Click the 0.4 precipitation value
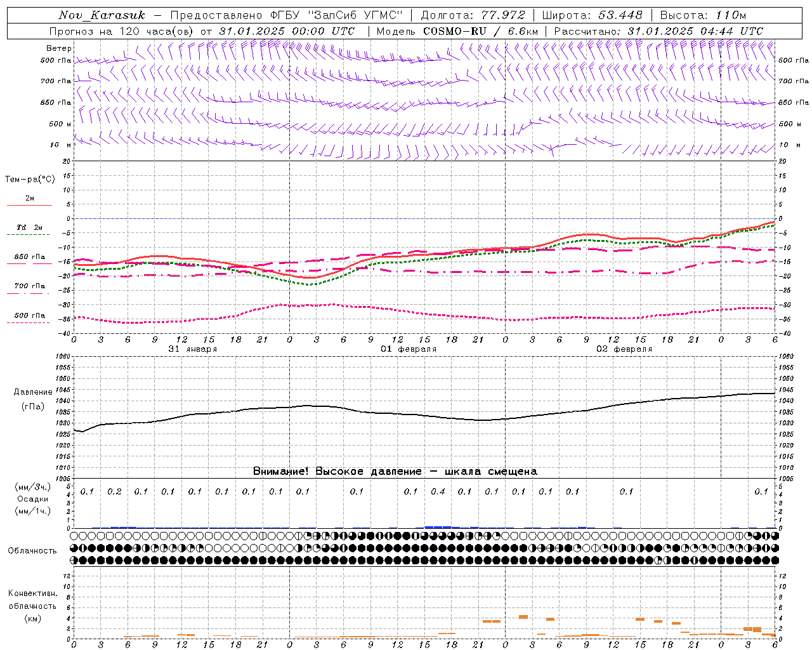This screenshot has height=650, width=812. pyautogui.click(x=438, y=492)
